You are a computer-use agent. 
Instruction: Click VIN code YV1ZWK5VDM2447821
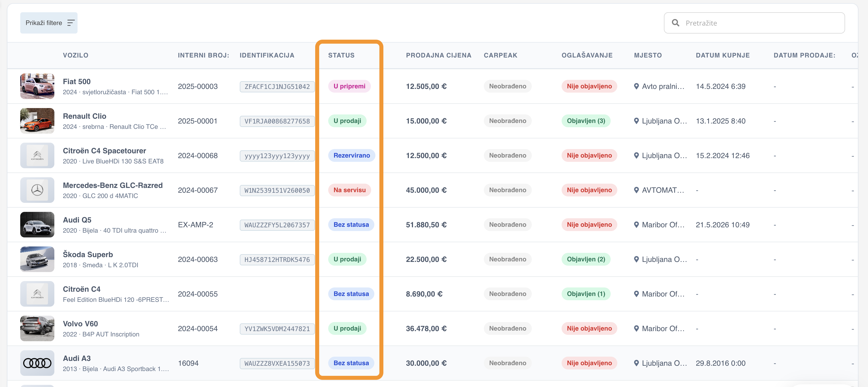277,329
